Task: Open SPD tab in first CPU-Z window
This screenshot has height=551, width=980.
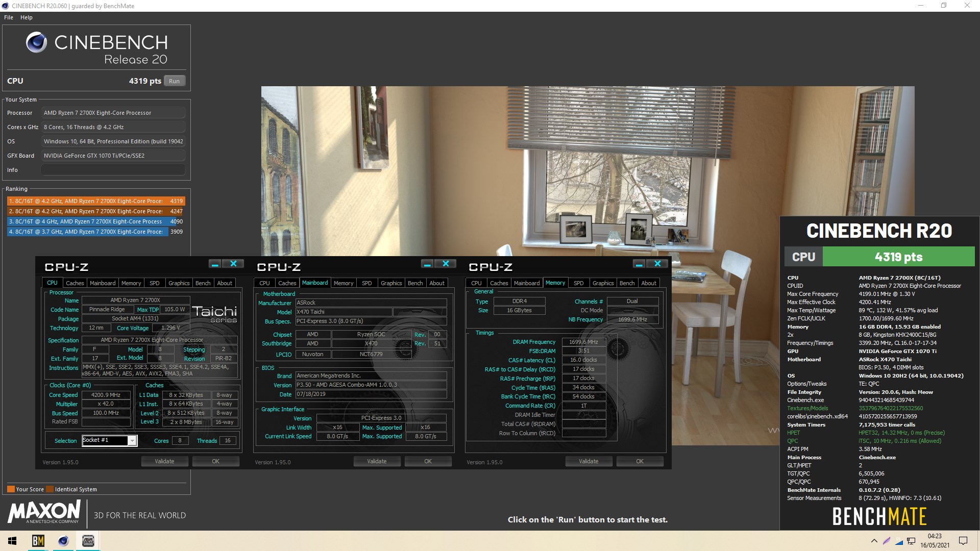Action: point(155,283)
